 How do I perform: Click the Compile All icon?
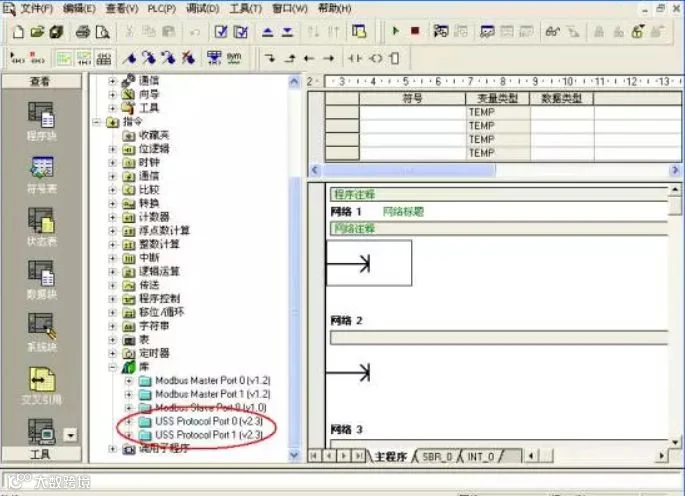pyautogui.click(x=241, y=31)
